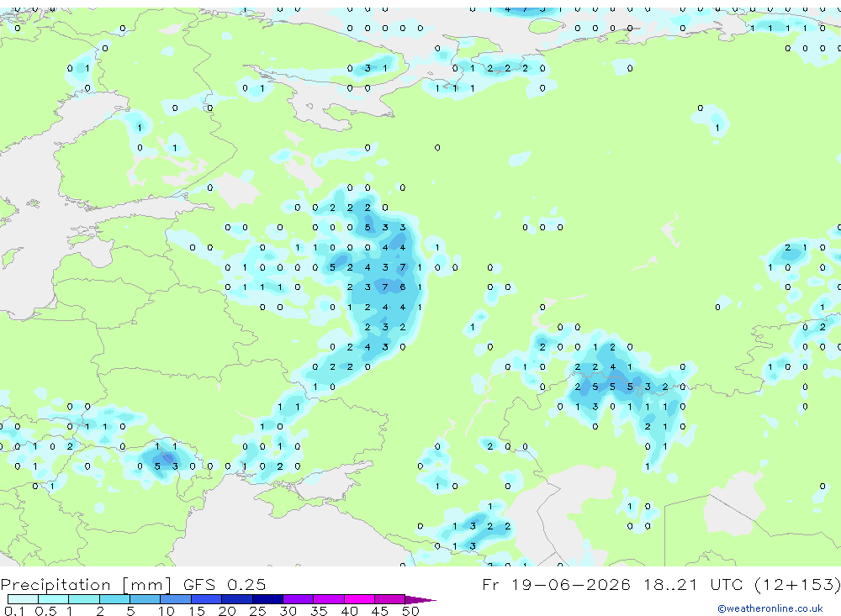Click the legend label "30"
The width and height of the screenshot is (841, 616).
point(288,611)
